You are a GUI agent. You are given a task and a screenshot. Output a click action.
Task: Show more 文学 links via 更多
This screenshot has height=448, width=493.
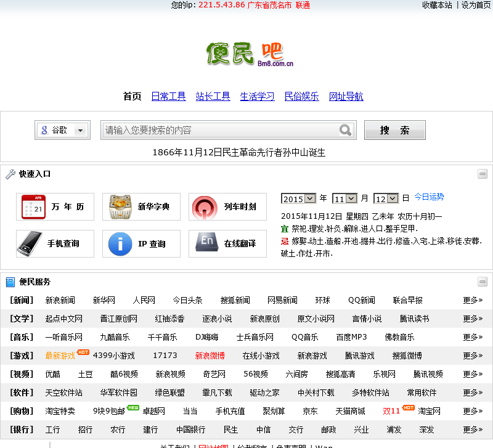pyautogui.click(x=473, y=319)
